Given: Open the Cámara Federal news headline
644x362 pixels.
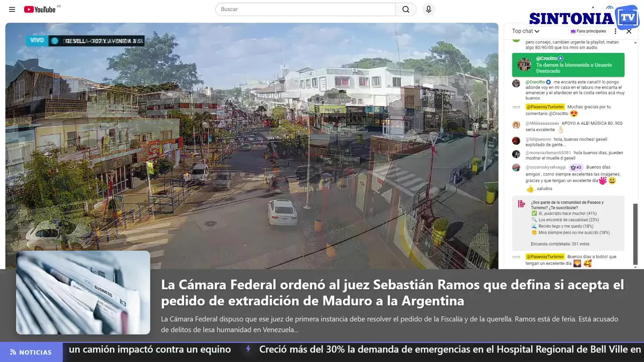Looking at the screenshot, I should tap(392, 293).
